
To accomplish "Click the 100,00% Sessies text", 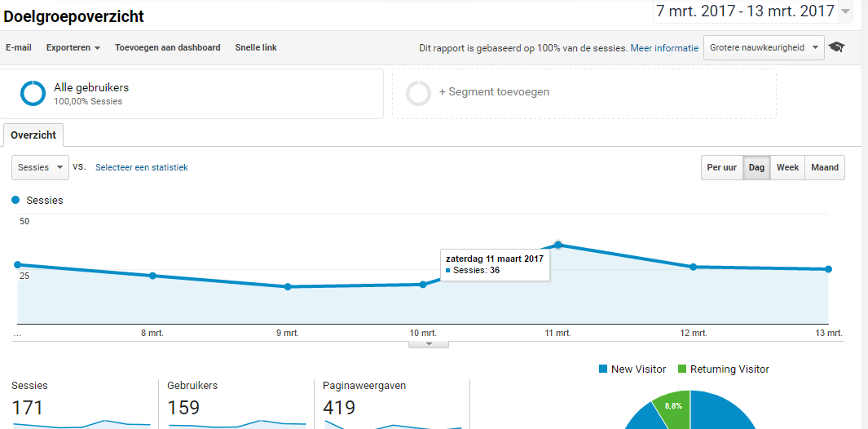I will [88, 101].
